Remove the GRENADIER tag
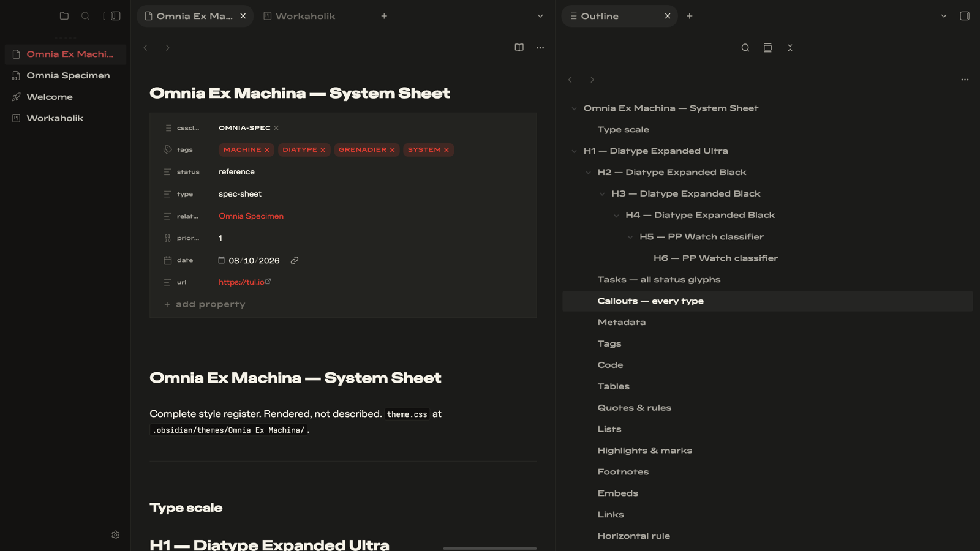Screen dimensions: 980x551 coord(392,150)
